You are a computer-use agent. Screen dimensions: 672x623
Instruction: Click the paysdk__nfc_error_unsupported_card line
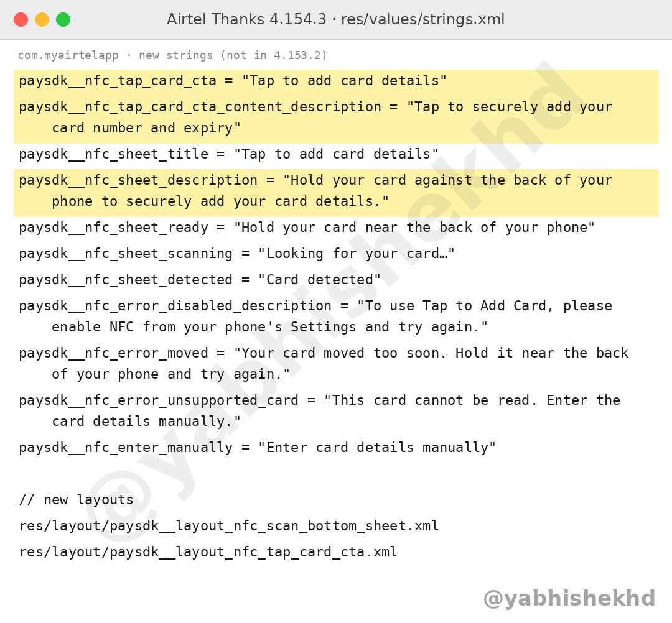click(x=320, y=410)
